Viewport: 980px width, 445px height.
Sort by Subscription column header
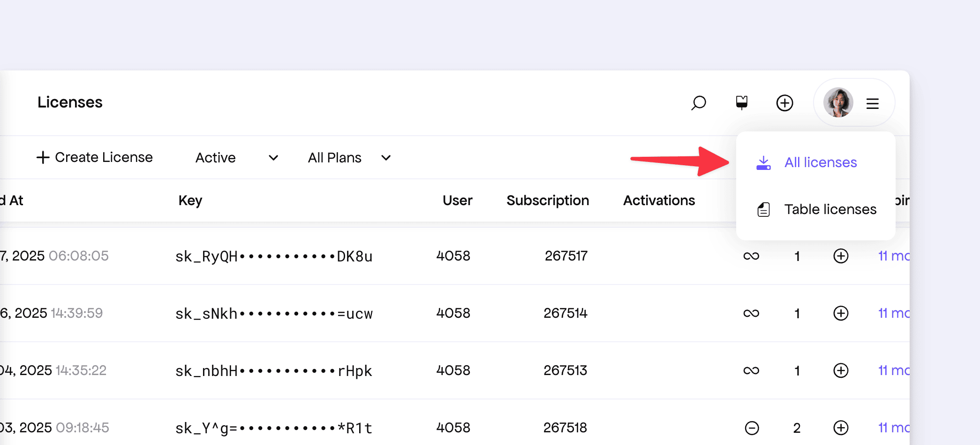[x=547, y=200]
